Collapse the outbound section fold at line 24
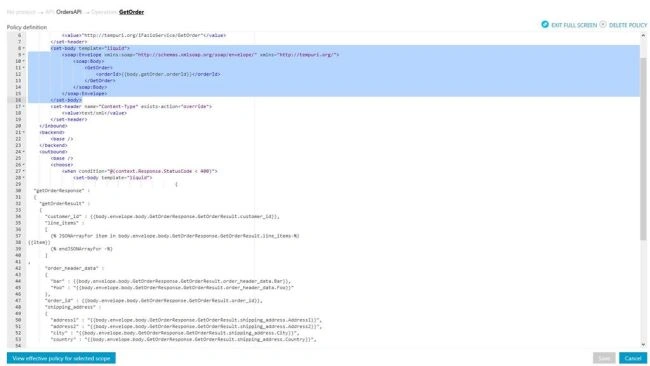 [x=24, y=152]
